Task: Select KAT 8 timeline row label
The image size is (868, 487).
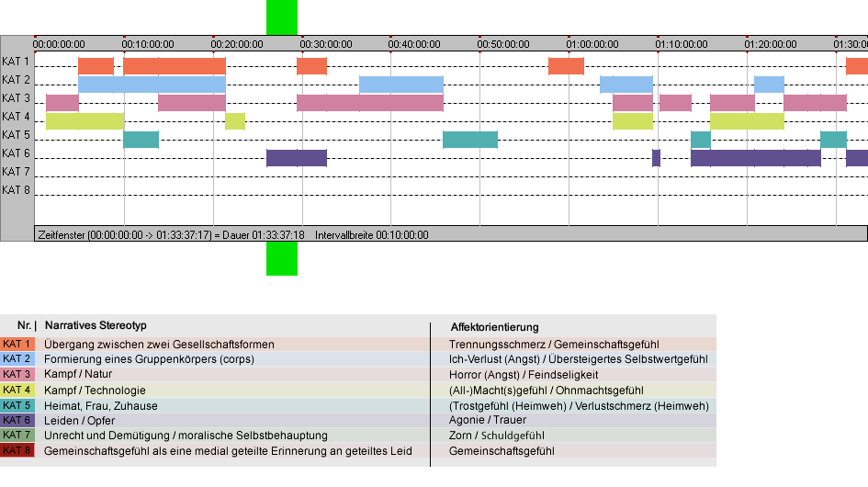Action: click(x=16, y=190)
